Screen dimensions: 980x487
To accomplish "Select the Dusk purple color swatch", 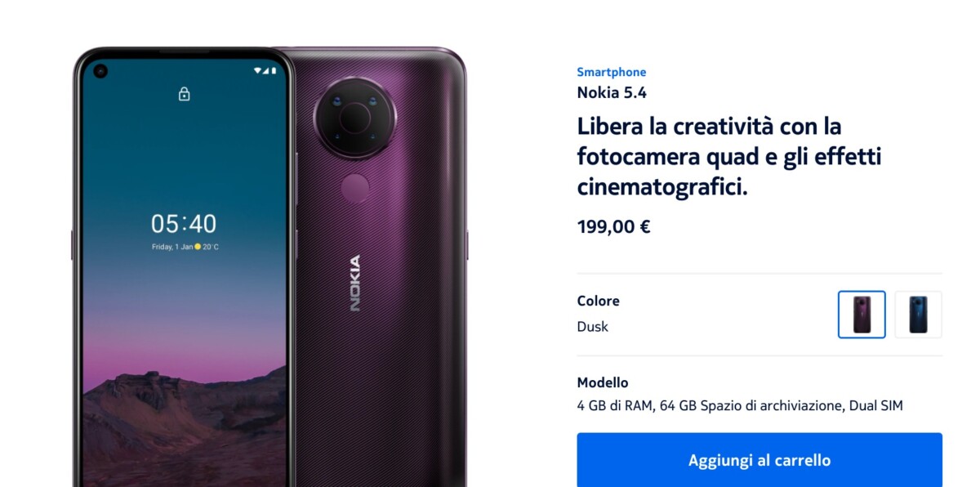I will click(862, 315).
